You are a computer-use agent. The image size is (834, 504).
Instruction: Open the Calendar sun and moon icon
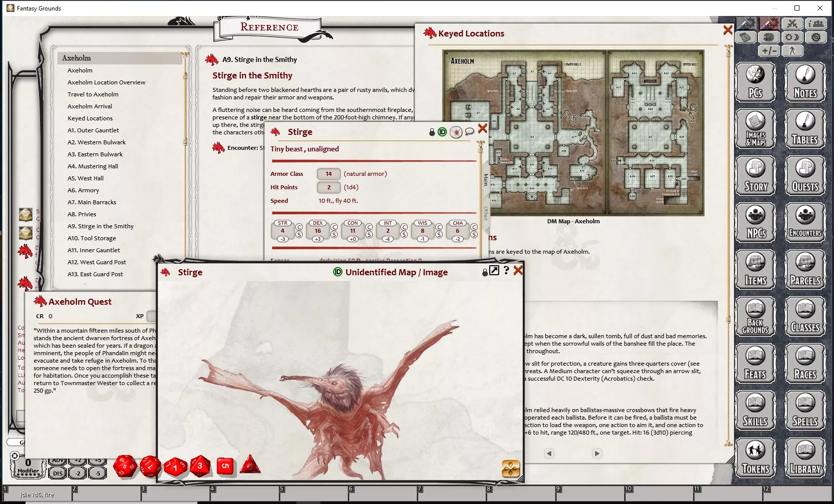click(x=793, y=37)
